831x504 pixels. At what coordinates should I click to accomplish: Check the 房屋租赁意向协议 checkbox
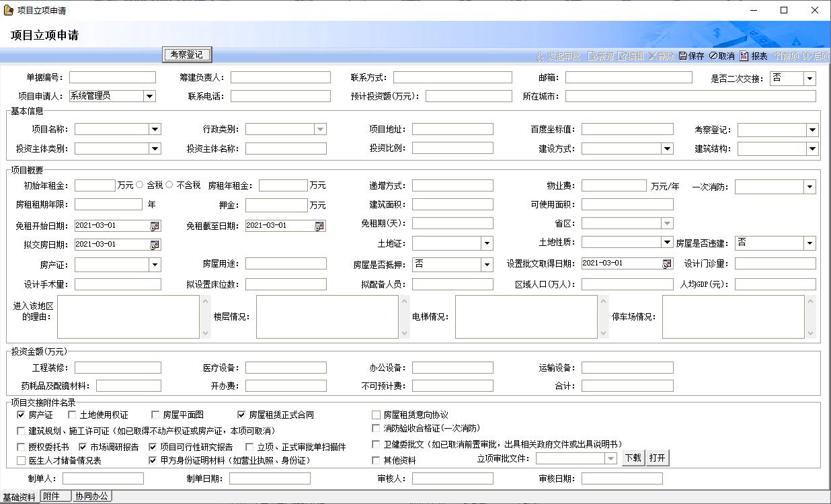click(377, 415)
